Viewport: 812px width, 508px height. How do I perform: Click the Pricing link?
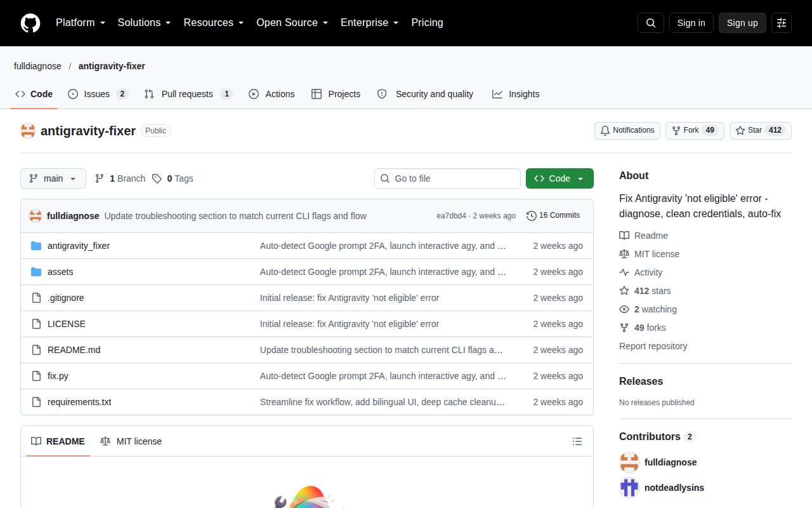[427, 23]
